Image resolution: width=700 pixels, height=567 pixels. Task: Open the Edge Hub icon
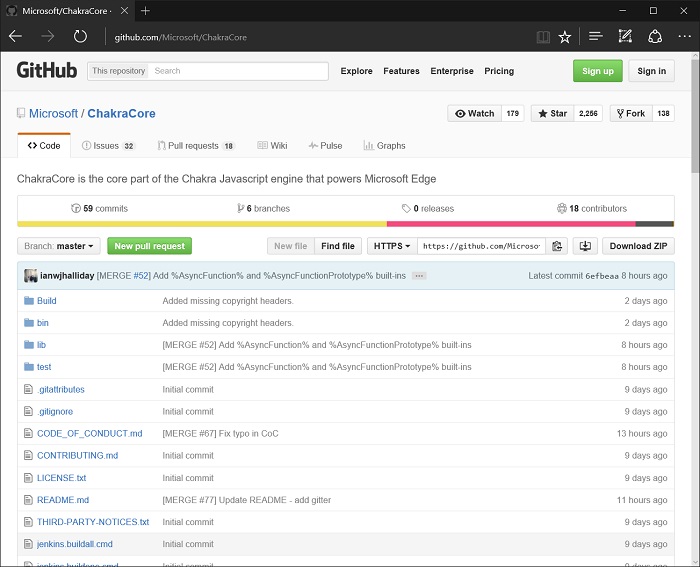(596, 37)
